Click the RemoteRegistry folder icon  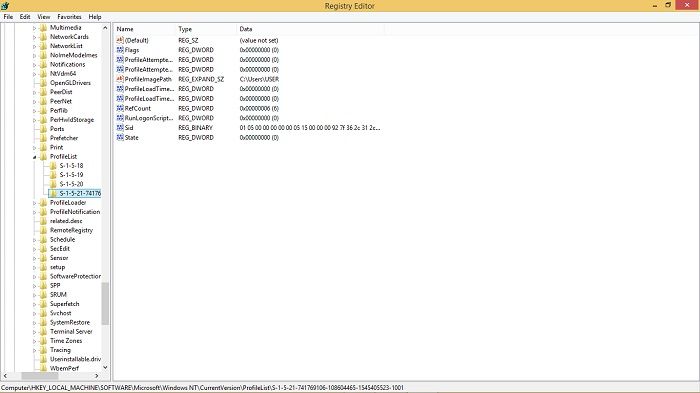pos(43,230)
